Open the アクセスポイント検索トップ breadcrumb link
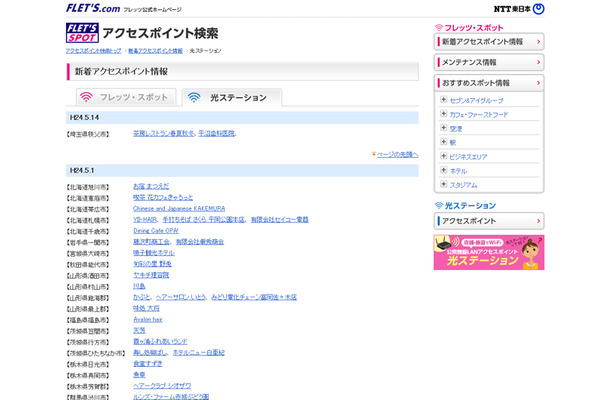 [x=94, y=51]
